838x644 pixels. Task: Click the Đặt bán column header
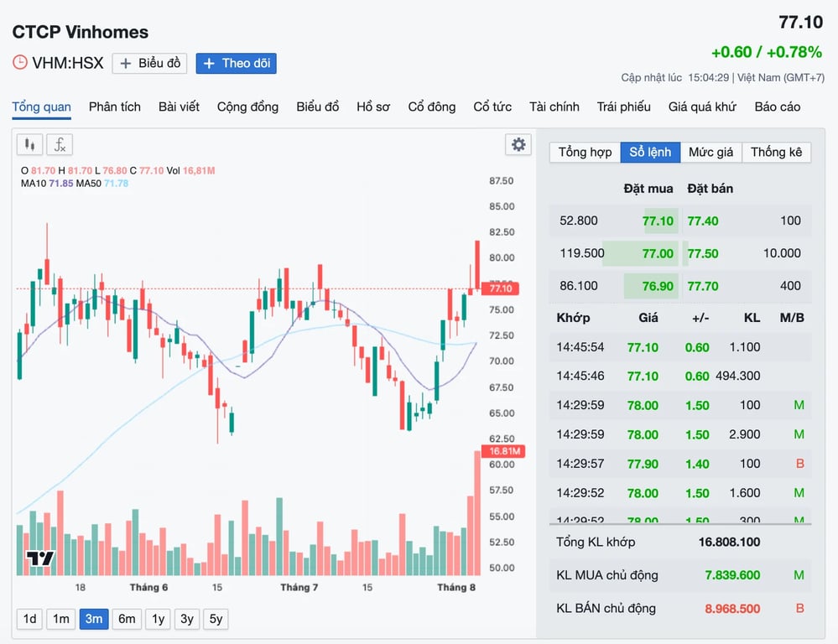[710, 189]
